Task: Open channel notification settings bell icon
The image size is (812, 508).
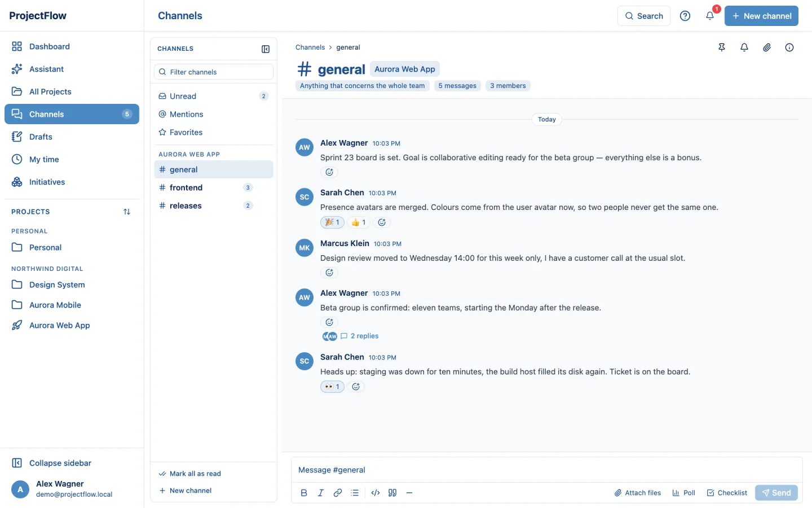Action: (x=744, y=47)
